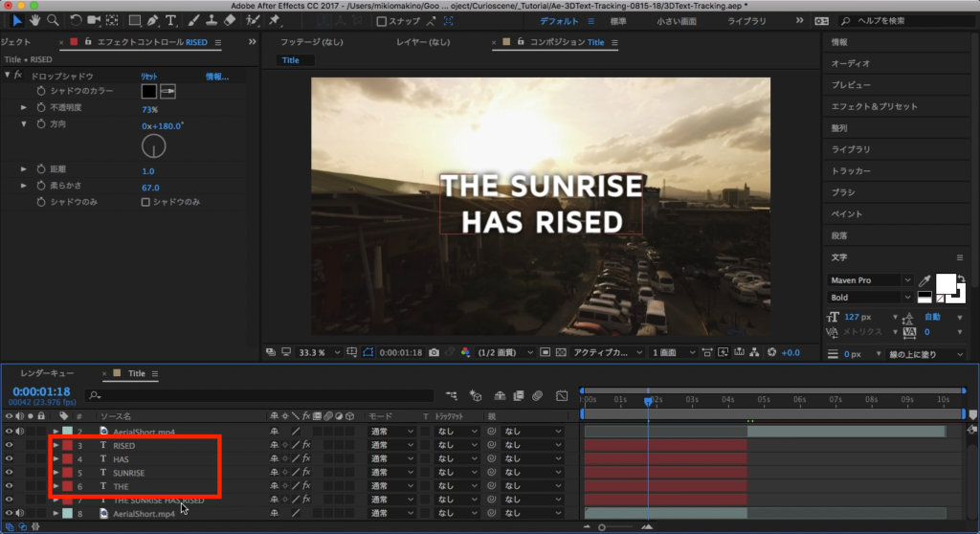The image size is (980, 534).
Task: Enable the スナップ snapping checkbox
Action: 382,20
